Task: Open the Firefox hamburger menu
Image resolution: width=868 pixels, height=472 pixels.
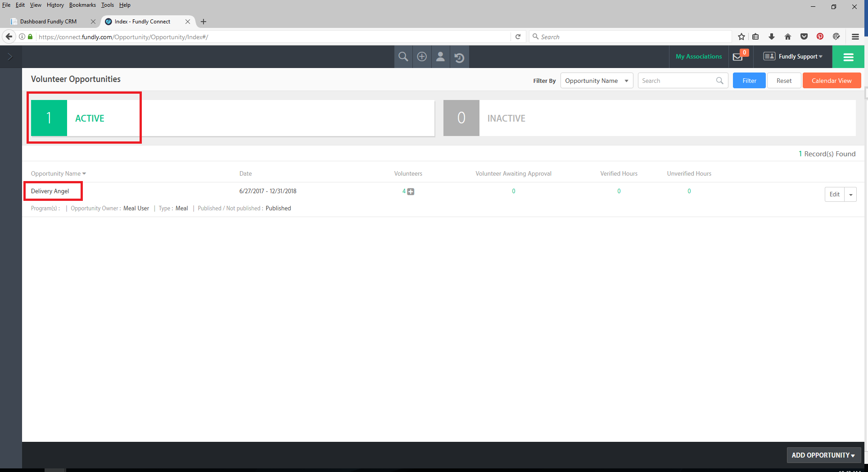Action: (855, 37)
